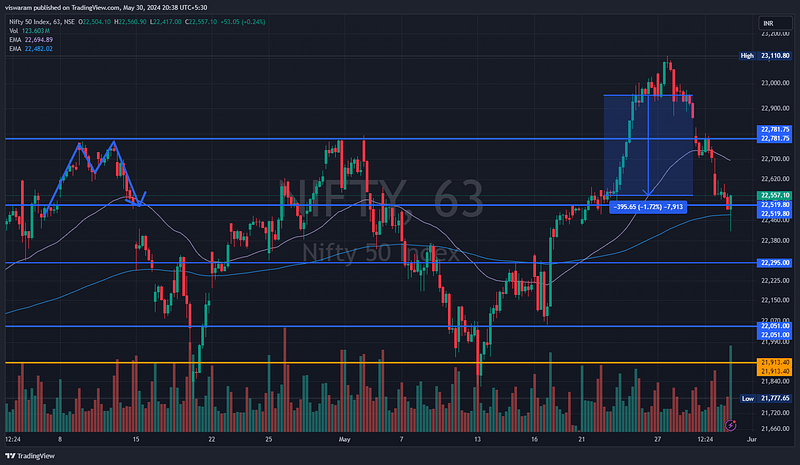
Task: Click the 22 date label on time axis
Action: tap(211, 439)
